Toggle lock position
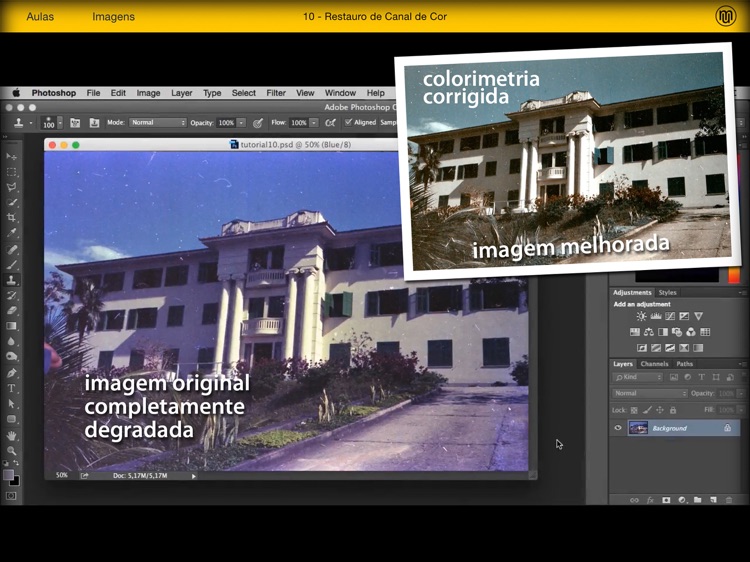Screen dimensions: 750x562 pyautogui.click(x=660, y=410)
